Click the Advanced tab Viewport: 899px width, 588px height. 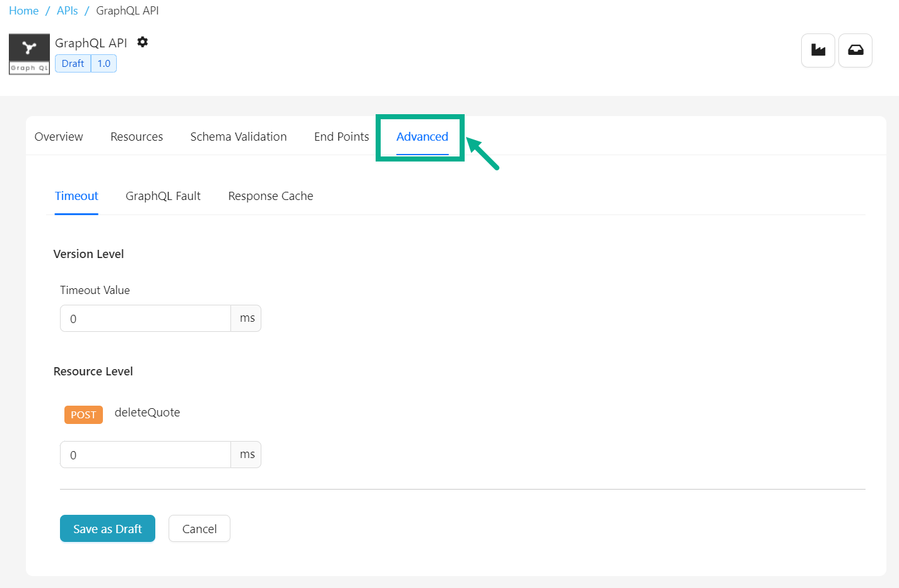(422, 137)
